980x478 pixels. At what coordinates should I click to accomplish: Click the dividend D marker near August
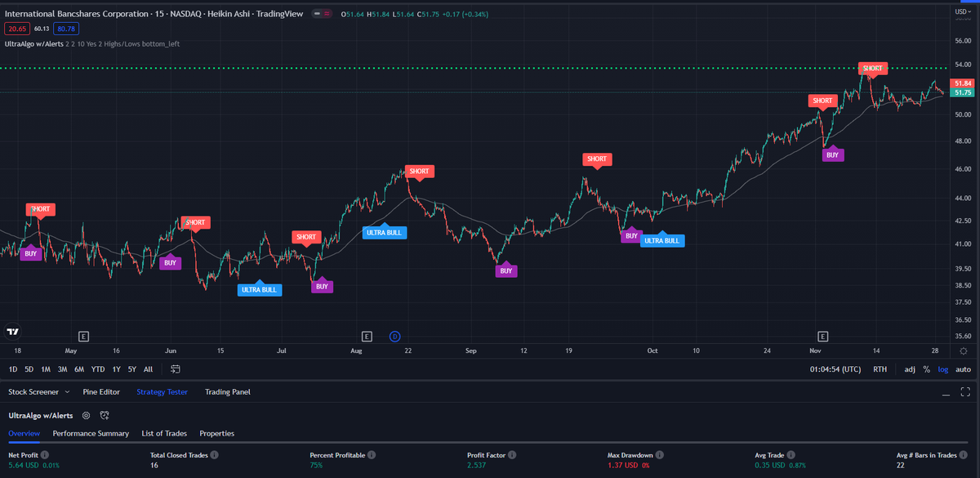tap(394, 336)
